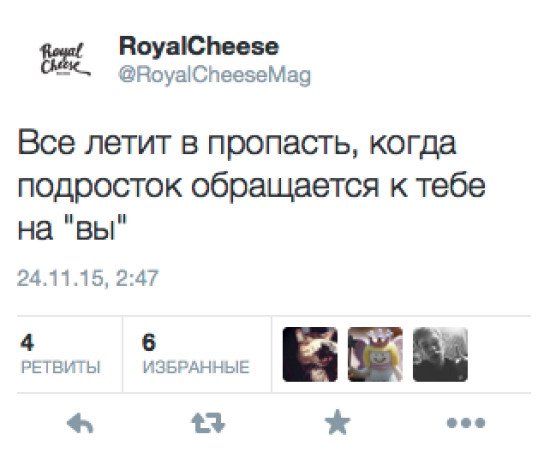Open the three-dot more options menu
This screenshot has width=550, height=452.
(x=466, y=423)
